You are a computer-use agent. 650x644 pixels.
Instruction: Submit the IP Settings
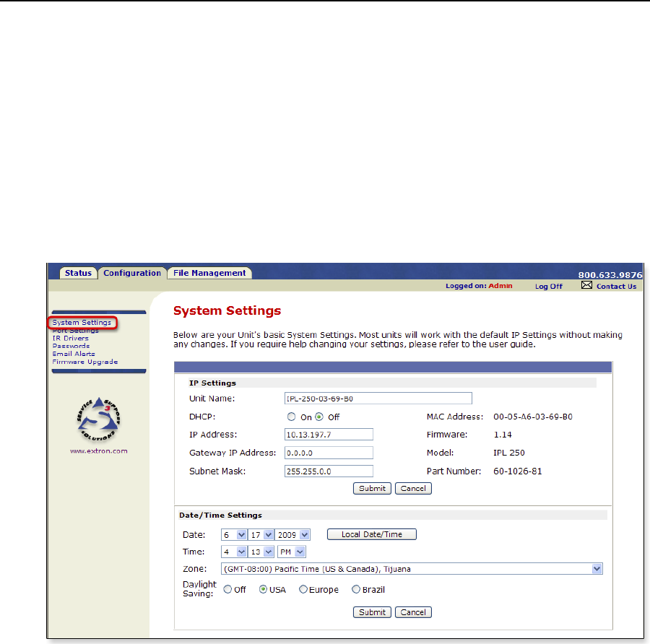click(x=372, y=488)
